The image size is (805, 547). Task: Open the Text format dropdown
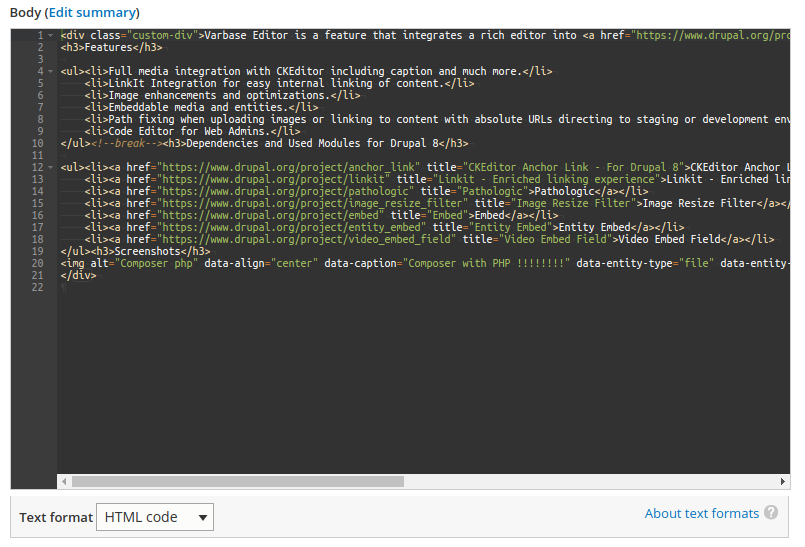coord(155,517)
